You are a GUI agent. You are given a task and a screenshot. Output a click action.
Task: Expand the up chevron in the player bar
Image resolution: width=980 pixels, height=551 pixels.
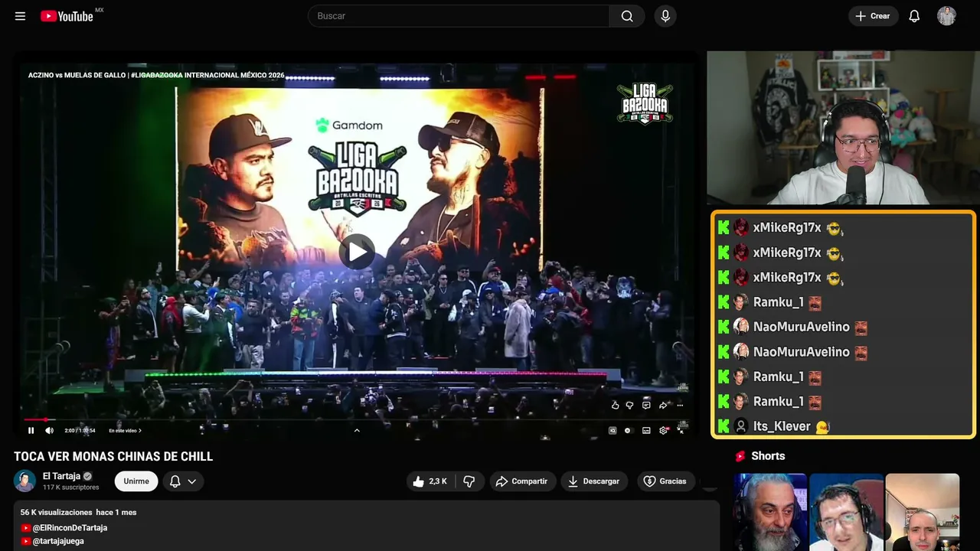(357, 430)
